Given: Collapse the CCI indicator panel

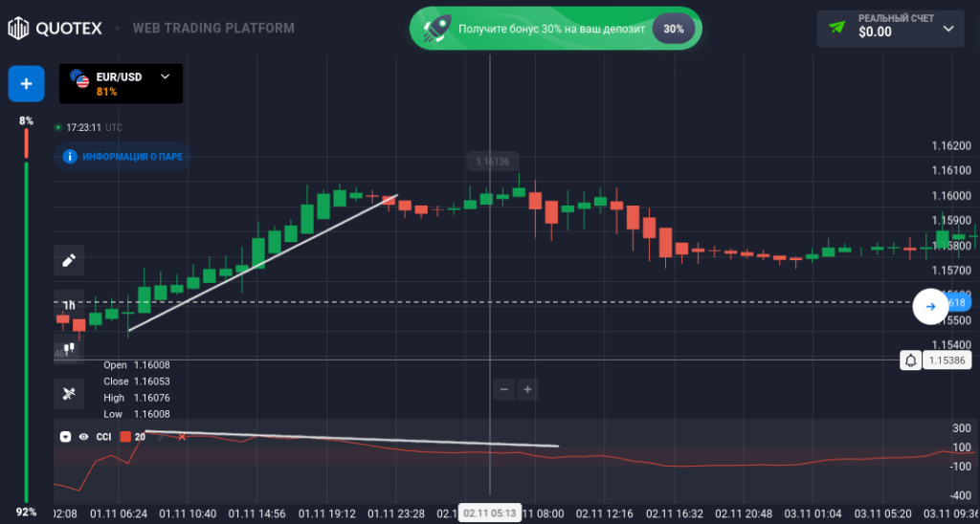Looking at the screenshot, I should click(x=65, y=437).
